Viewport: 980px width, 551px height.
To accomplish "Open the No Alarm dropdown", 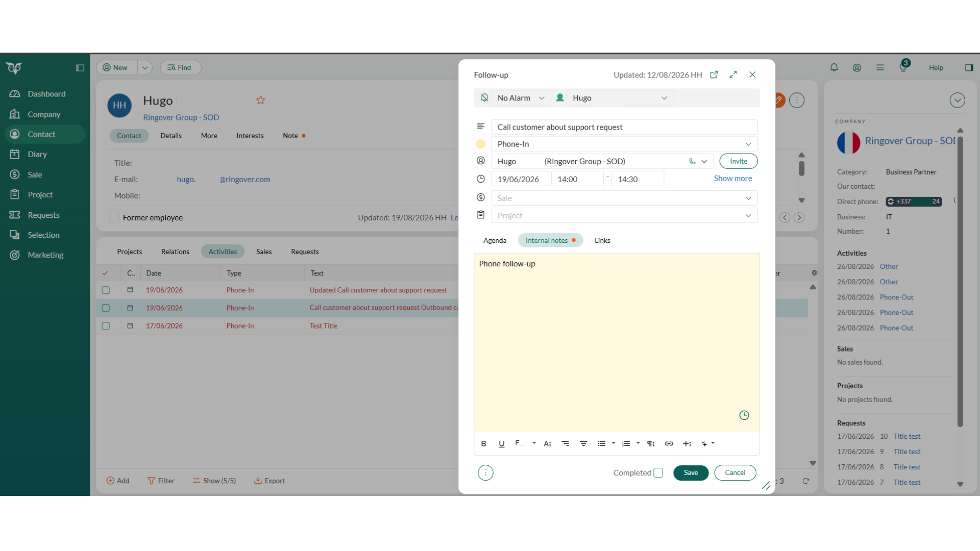I will click(521, 98).
